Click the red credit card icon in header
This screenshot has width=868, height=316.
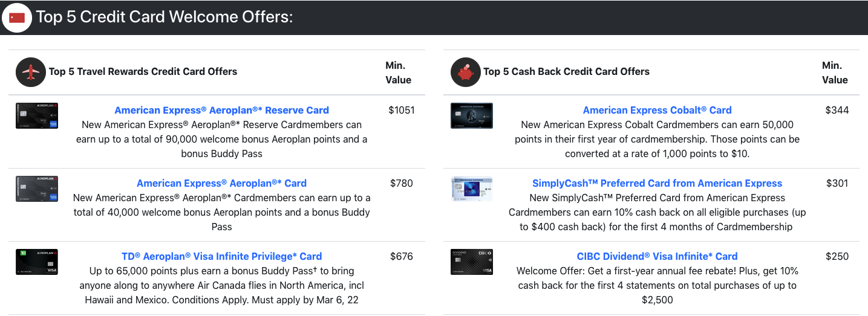click(x=17, y=18)
